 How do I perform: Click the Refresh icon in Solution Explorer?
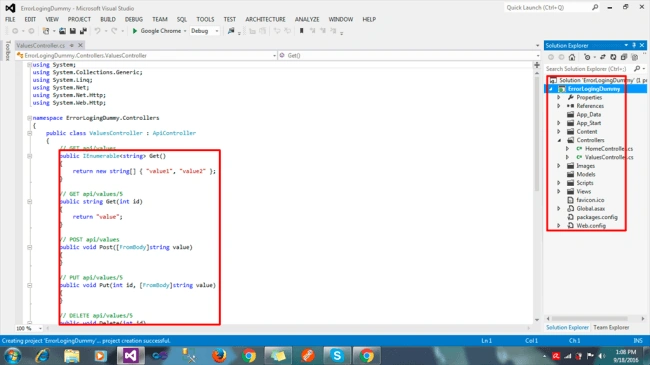(613, 57)
